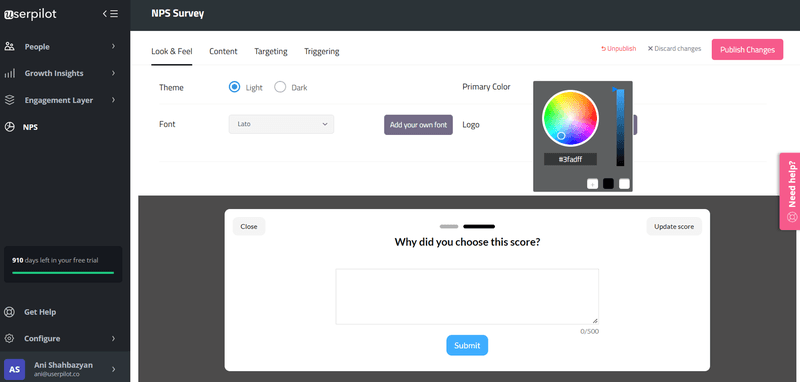
Task: Click the Update score button
Action: click(674, 226)
